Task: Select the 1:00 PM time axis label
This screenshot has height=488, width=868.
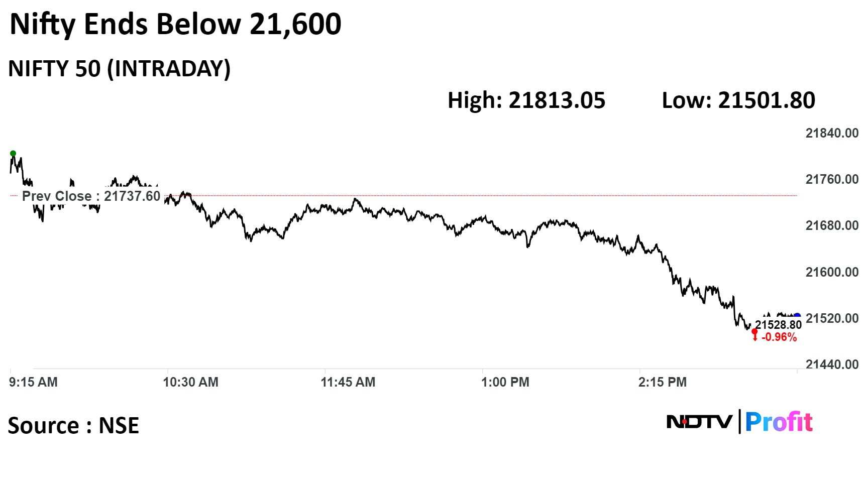Action: click(505, 382)
